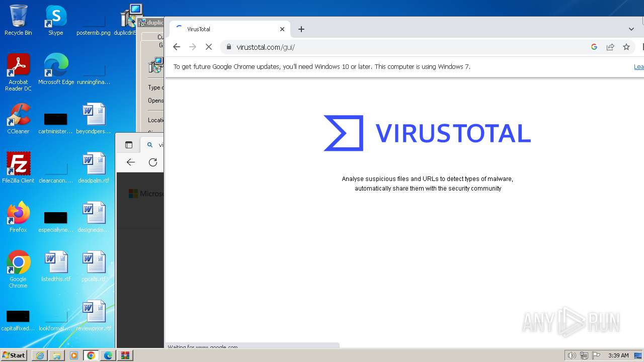Screen dimensions: 644x362
Task: Click Google icon in Chrome address bar
Action: pos(594,47)
